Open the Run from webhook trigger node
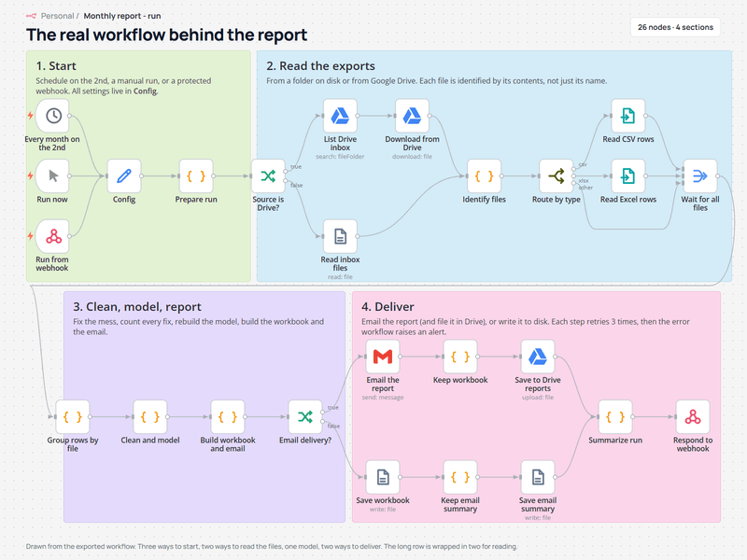Screen dimensions: 747x560 [x=52, y=236]
